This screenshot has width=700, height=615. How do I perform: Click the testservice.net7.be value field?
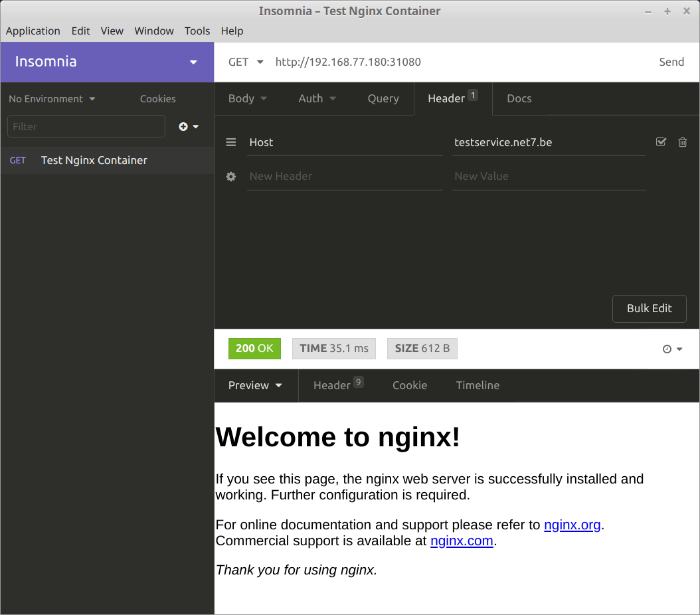pos(549,143)
